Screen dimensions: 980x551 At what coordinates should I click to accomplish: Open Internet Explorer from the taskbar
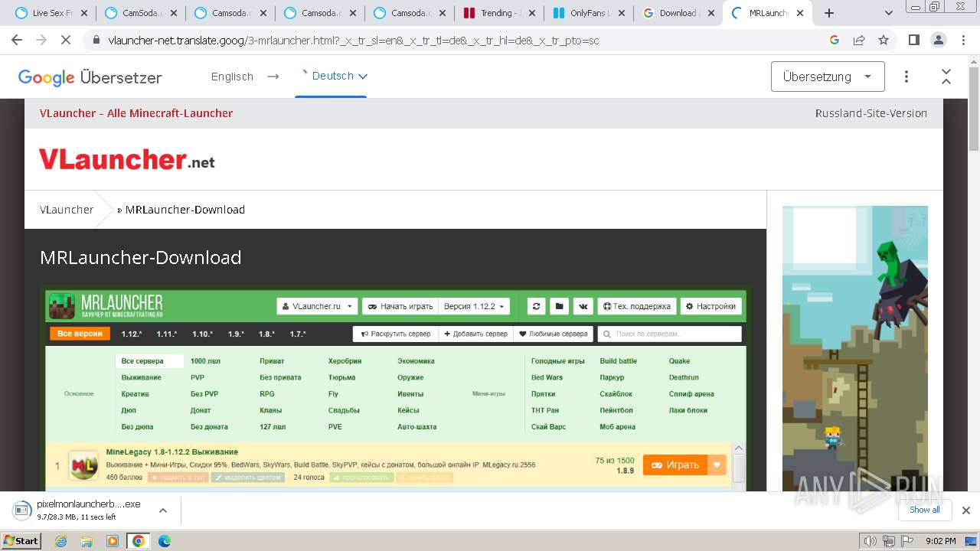pos(61,541)
